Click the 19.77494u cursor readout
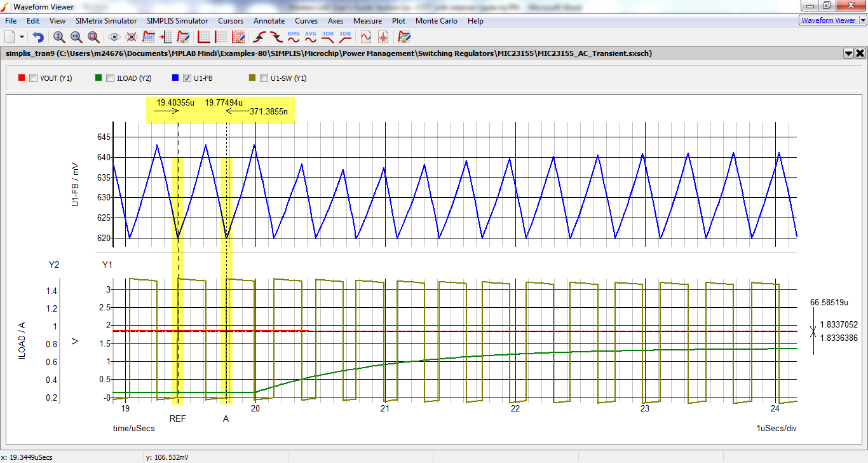 pyautogui.click(x=224, y=102)
